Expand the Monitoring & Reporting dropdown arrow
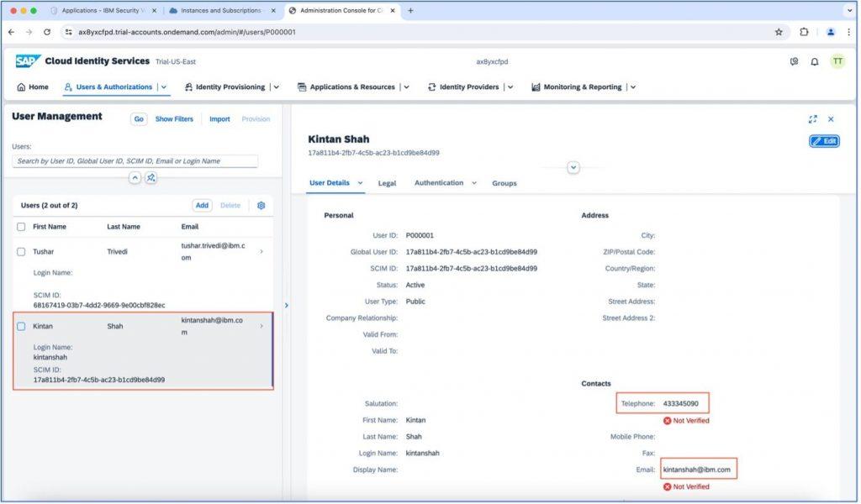Viewport: 861px width, 504px height. coord(632,87)
